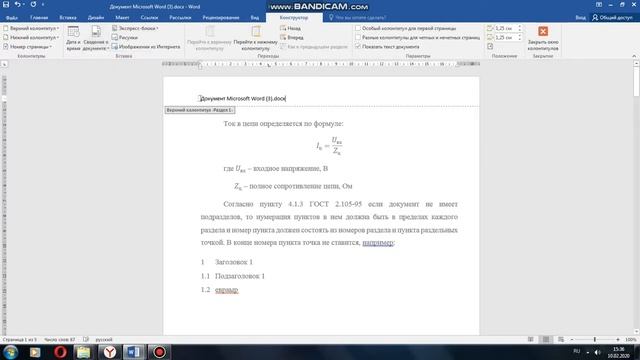640x360 pixels.
Task: Click Изображения из Интернета
Action: point(146,47)
